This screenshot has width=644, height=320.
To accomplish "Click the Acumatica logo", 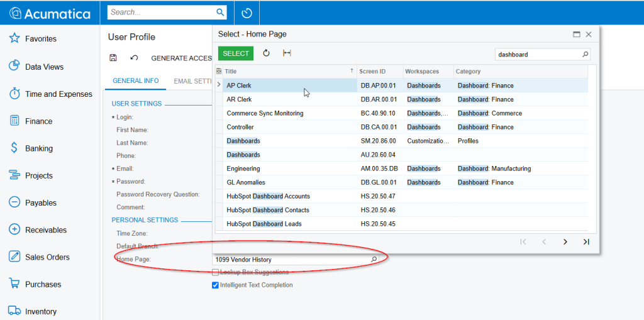I will click(x=50, y=13).
